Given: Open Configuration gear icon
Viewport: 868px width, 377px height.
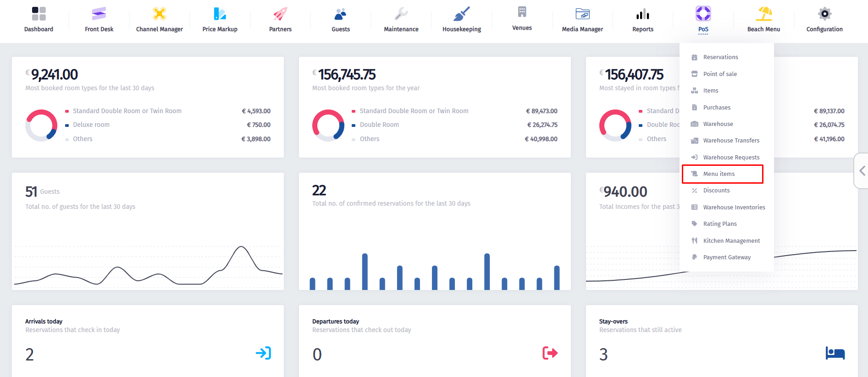Looking at the screenshot, I should pyautogui.click(x=824, y=14).
